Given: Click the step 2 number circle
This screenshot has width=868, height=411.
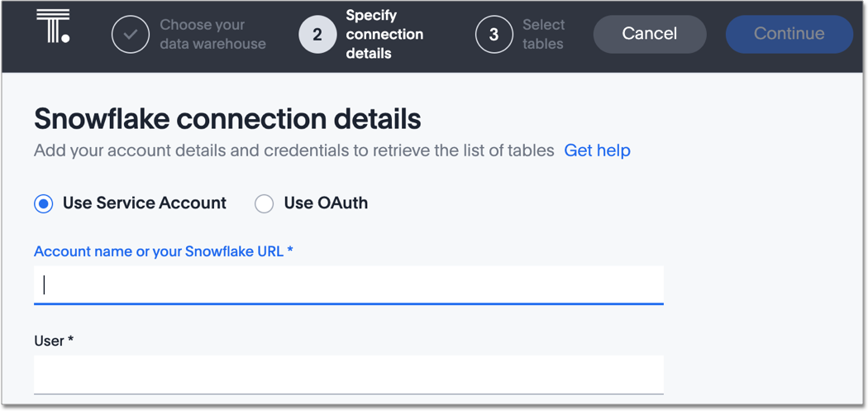Looking at the screenshot, I should (x=317, y=35).
